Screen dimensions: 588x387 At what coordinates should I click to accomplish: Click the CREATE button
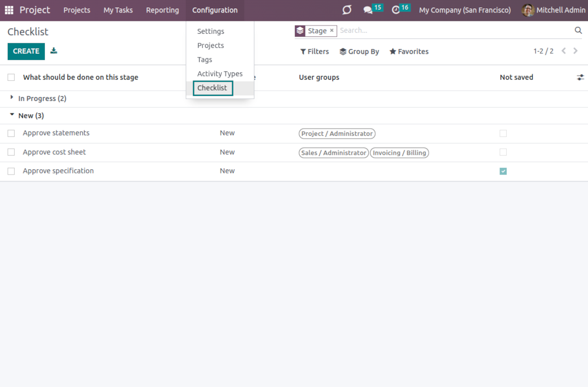[x=26, y=51]
